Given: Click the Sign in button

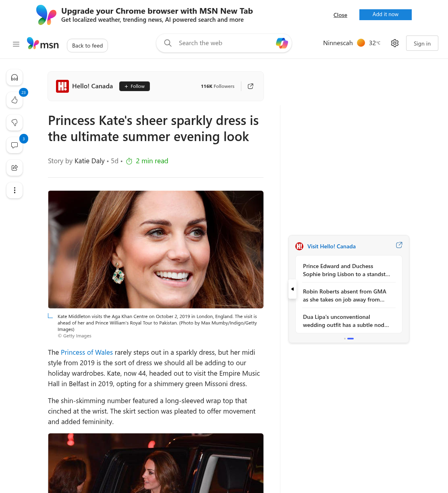Looking at the screenshot, I should point(422,44).
